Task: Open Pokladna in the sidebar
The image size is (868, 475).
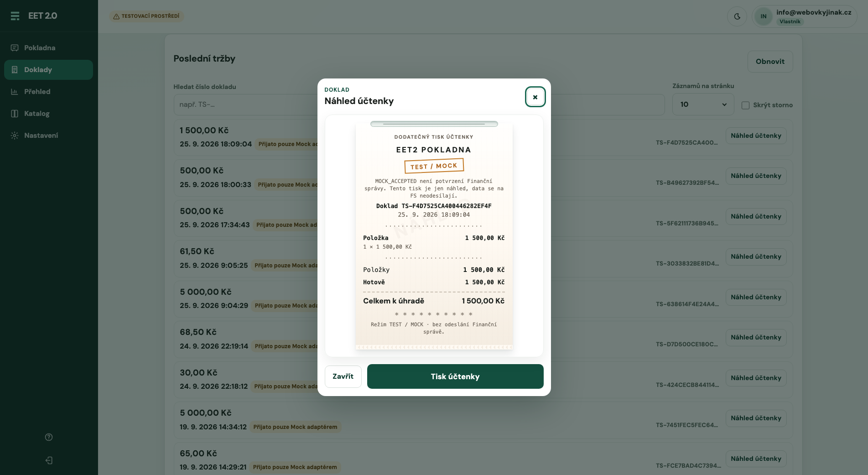Action: [48, 48]
